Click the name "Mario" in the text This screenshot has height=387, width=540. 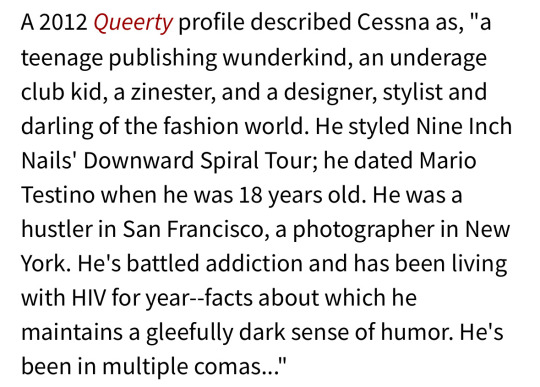point(448,160)
